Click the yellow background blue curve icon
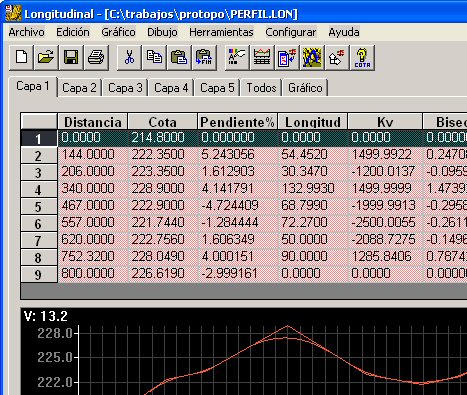This screenshot has width=467, height=395. click(312, 58)
